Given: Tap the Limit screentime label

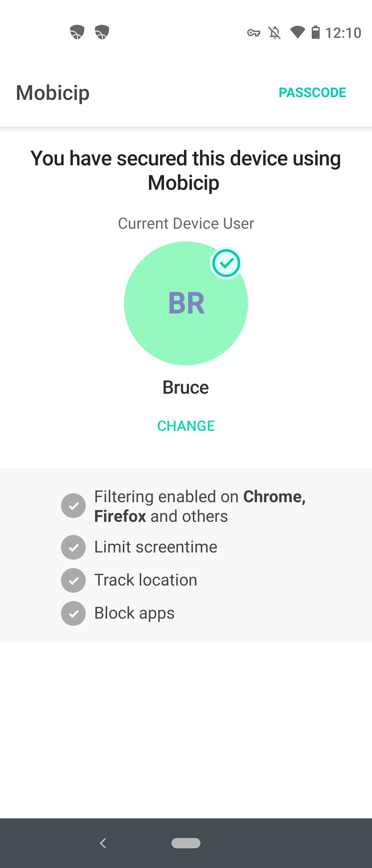Looking at the screenshot, I should point(156,547).
